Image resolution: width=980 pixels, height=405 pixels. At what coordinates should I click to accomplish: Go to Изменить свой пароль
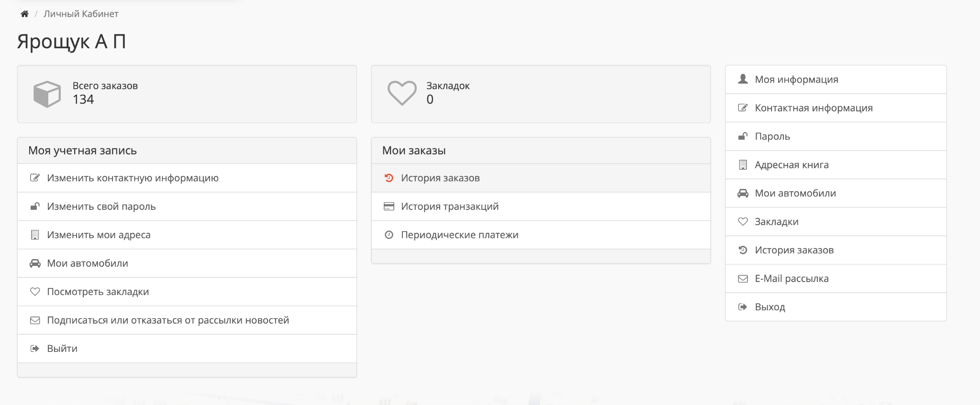pos(101,207)
